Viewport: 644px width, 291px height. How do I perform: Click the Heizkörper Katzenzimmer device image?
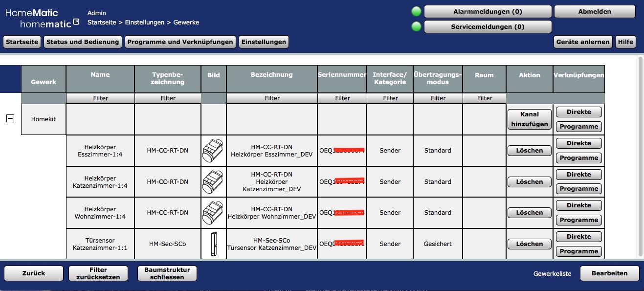[213, 182]
